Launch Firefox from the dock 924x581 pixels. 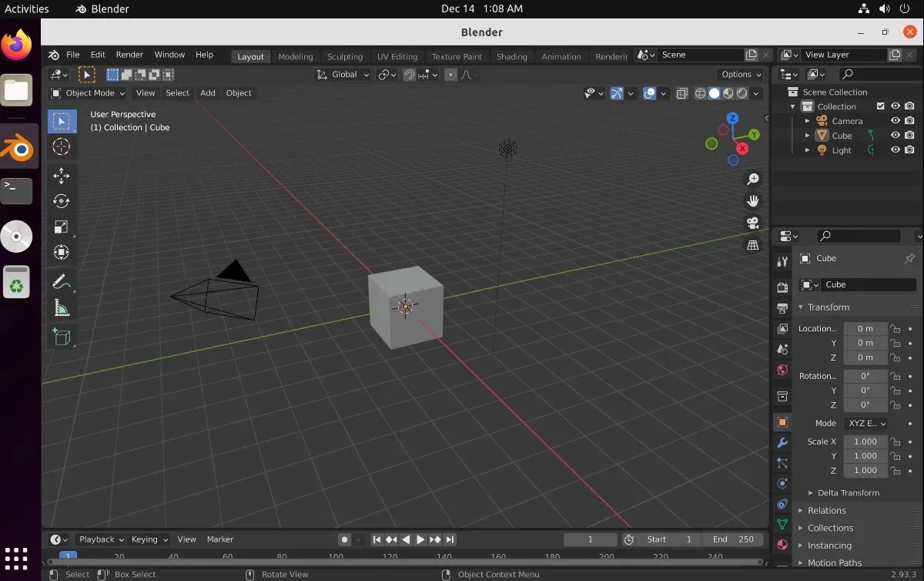pyautogui.click(x=17, y=44)
